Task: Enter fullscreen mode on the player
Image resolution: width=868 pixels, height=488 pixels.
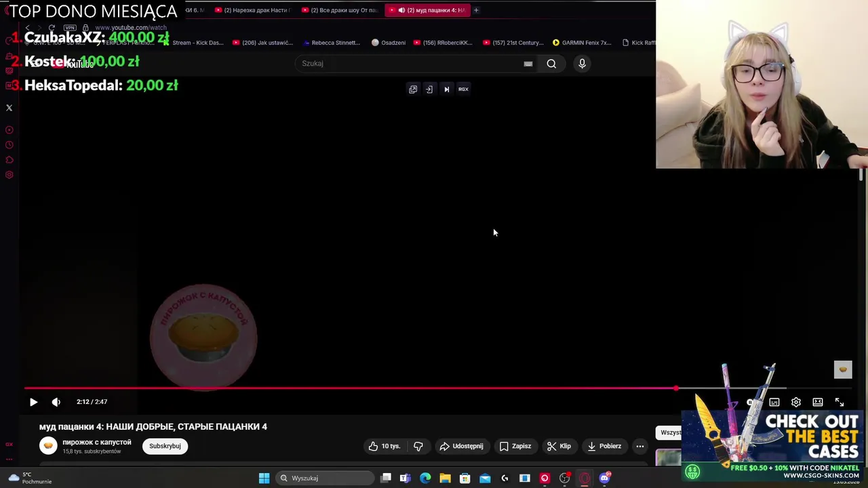Action: click(x=840, y=403)
